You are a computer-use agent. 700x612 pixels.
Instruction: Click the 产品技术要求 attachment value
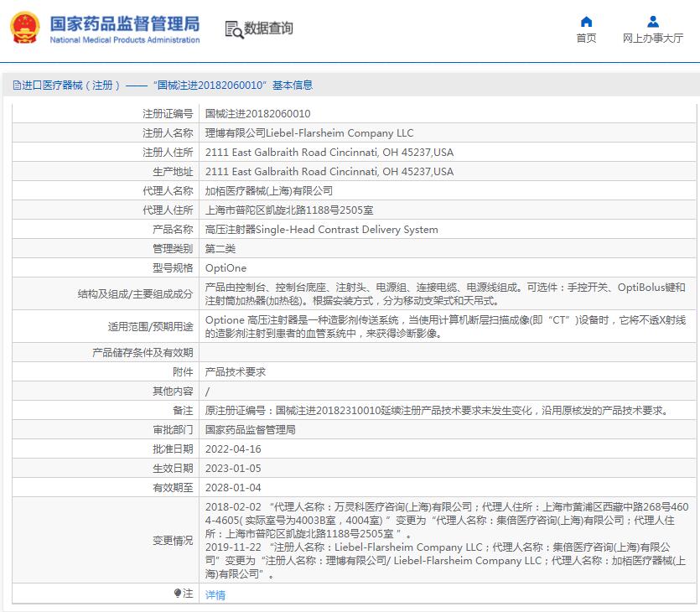(236, 372)
